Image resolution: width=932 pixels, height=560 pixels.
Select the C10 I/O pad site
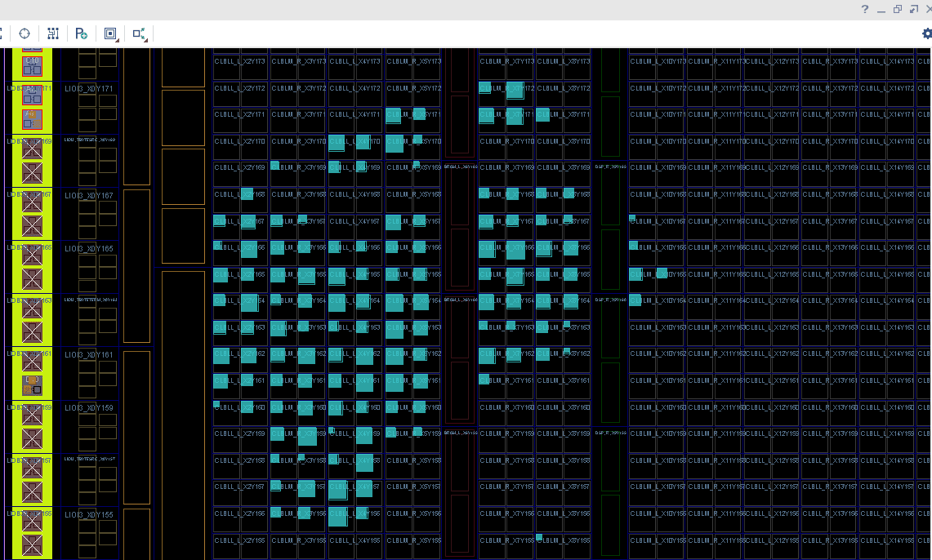pyautogui.click(x=32, y=66)
